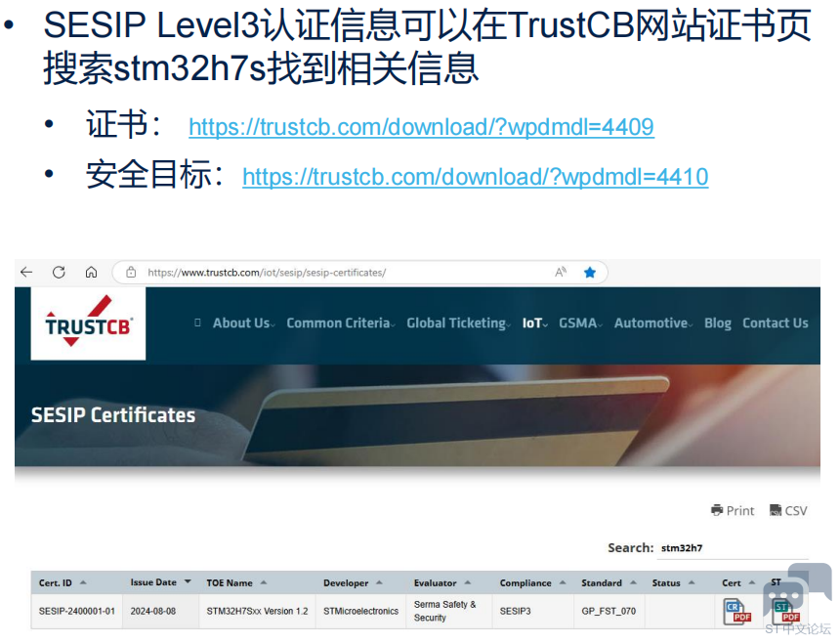The width and height of the screenshot is (840, 644).
Task: Click small icon before About Us
Action: coord(197,322)
